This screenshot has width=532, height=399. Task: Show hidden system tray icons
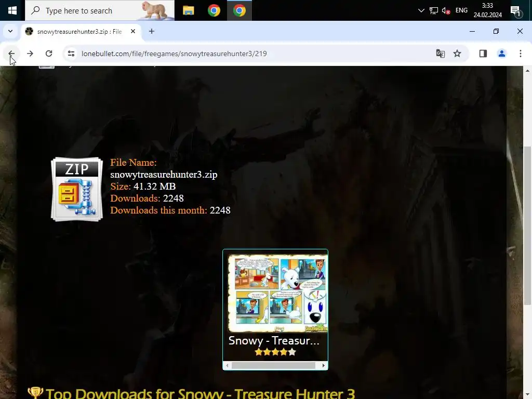coord(421,10)
